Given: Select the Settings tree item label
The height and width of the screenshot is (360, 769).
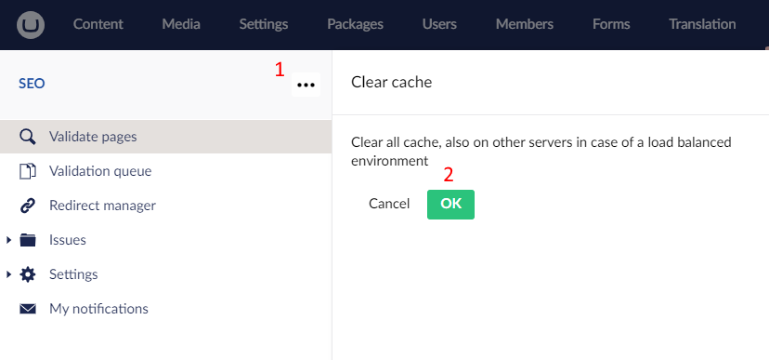Looking at the screenshot, I should 74,274.
